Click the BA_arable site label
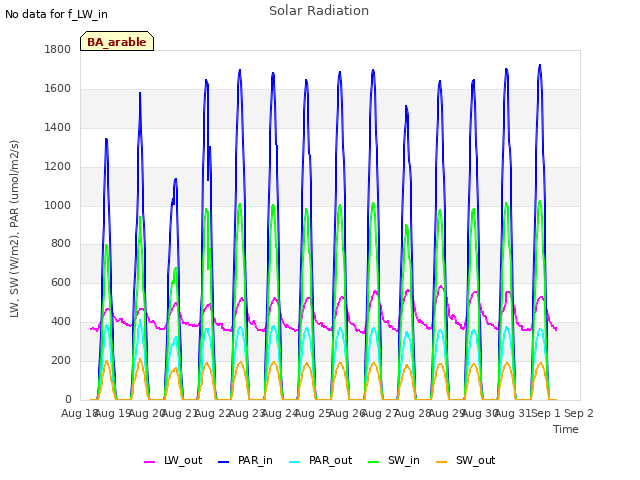Viewport: 640px width, 480px height. click(117, 42)
